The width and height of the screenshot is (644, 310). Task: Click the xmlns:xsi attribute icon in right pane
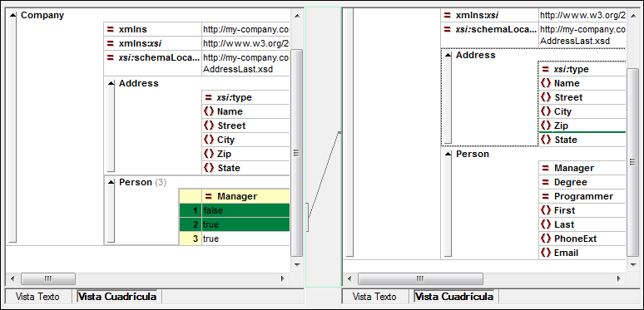tap(448, 15)
